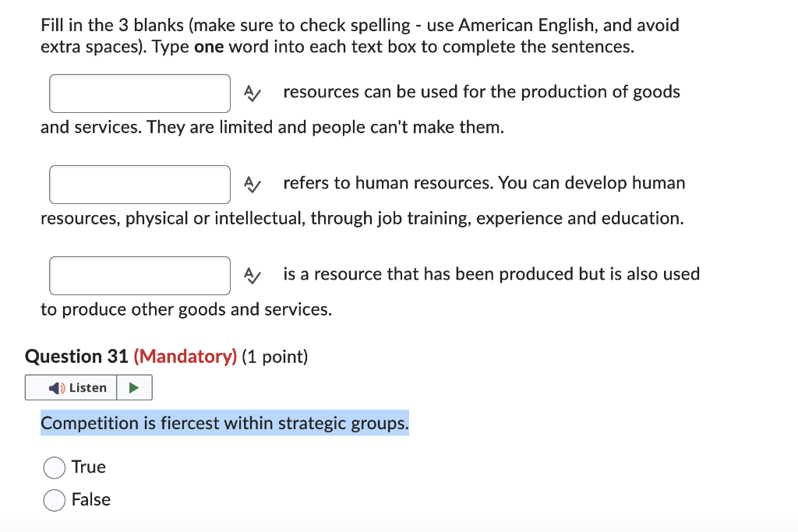798x532 pixels.
Task: Select the False radio button
Action: (x=54, y=500)
